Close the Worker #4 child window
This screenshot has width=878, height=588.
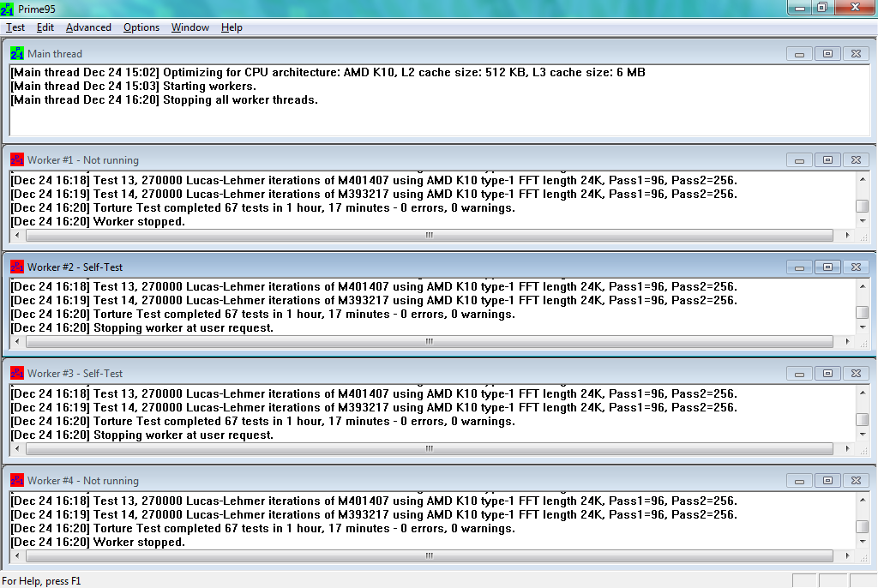coord(857,481)
